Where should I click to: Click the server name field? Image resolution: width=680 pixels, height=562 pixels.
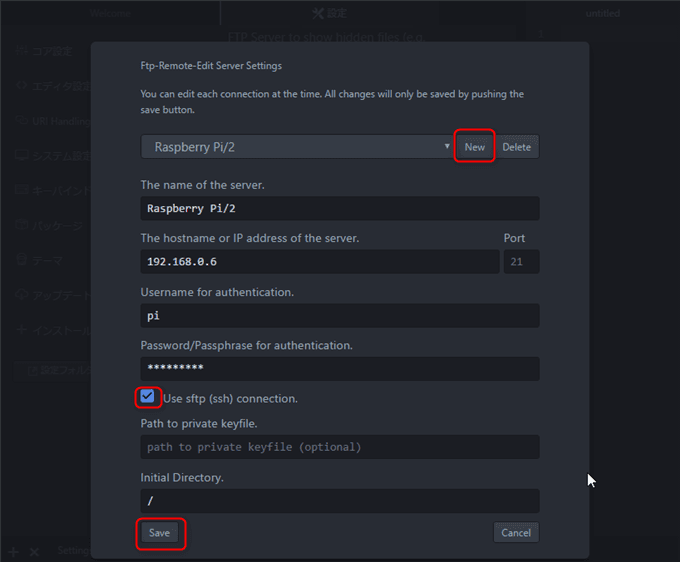click(x=340, y=209)
